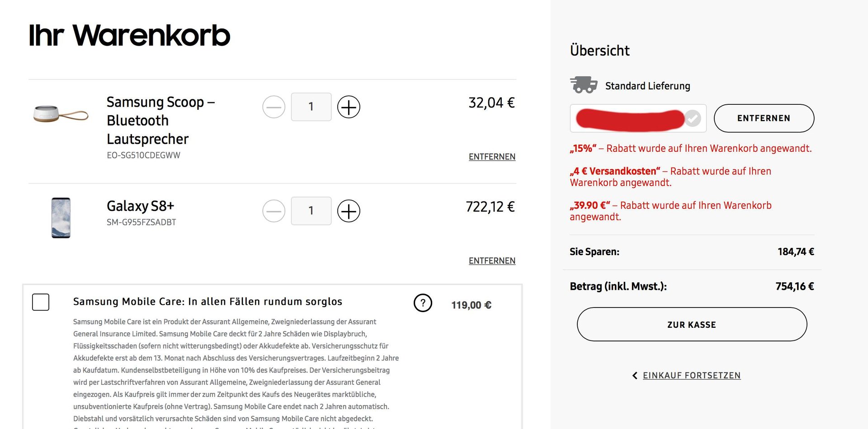This screenshot has width=868, height=429.
Task: Open Samsung Scoop Bluetooth Lautsprecher product title
Action: pyautogui.click(x=161, y=121)
